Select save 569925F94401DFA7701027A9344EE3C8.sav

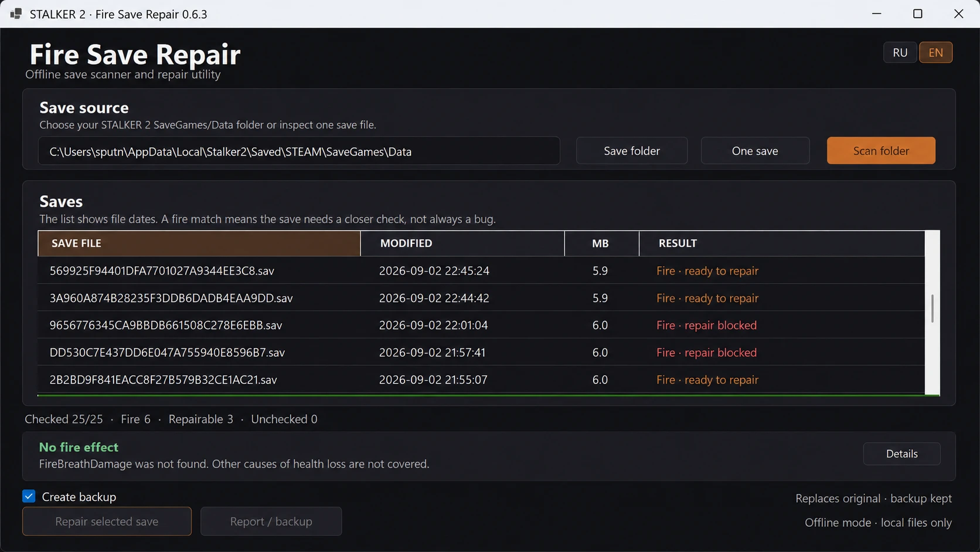coord(481,270)
